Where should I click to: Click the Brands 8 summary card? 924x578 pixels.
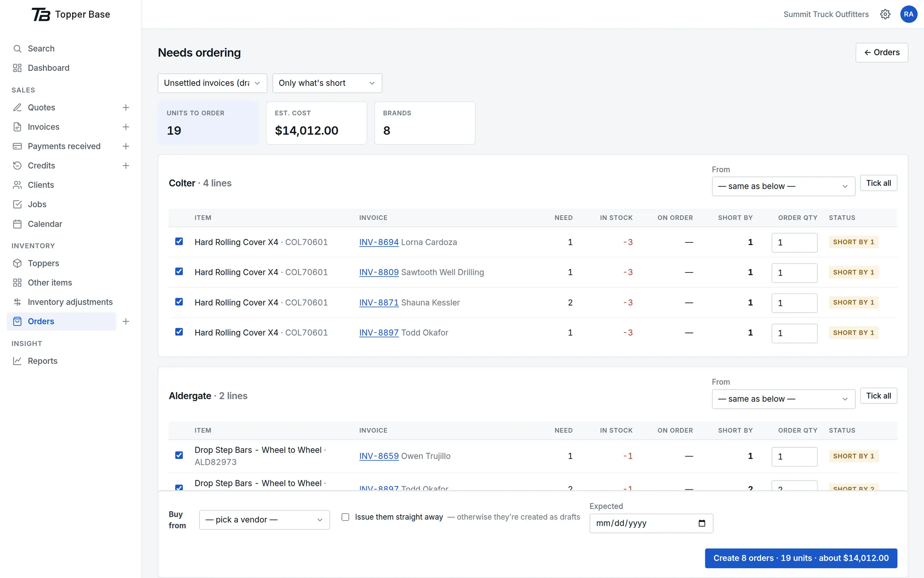tap(425, 123)
